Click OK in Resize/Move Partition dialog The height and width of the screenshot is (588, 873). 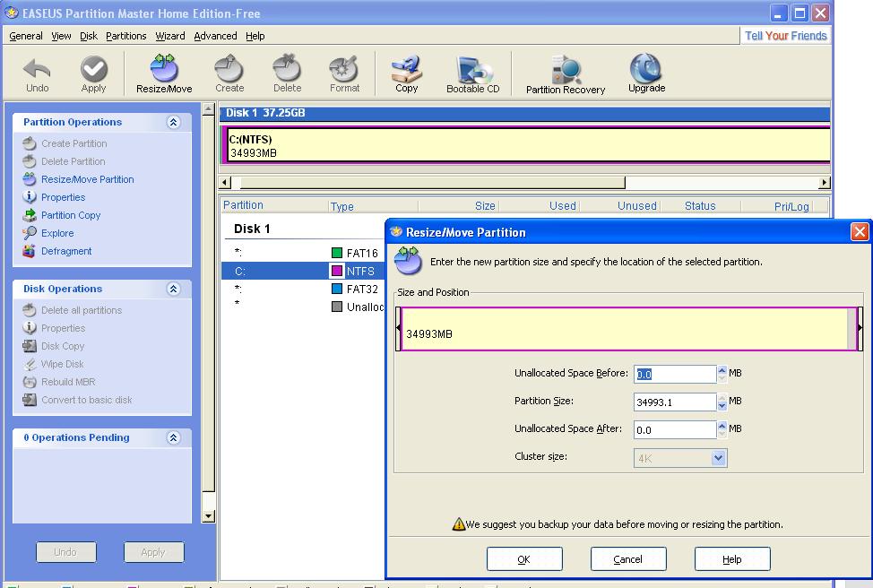click(524, 558)
